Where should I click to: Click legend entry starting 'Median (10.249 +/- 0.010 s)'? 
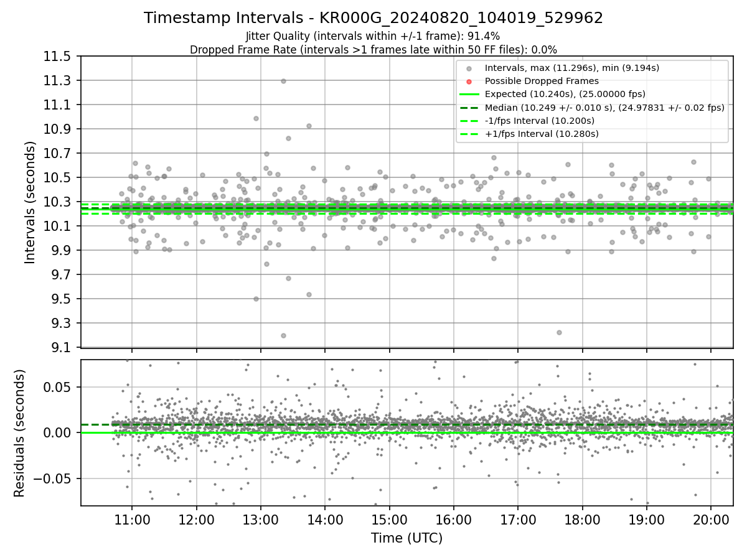pyautogui.click(x=604, y=107)
